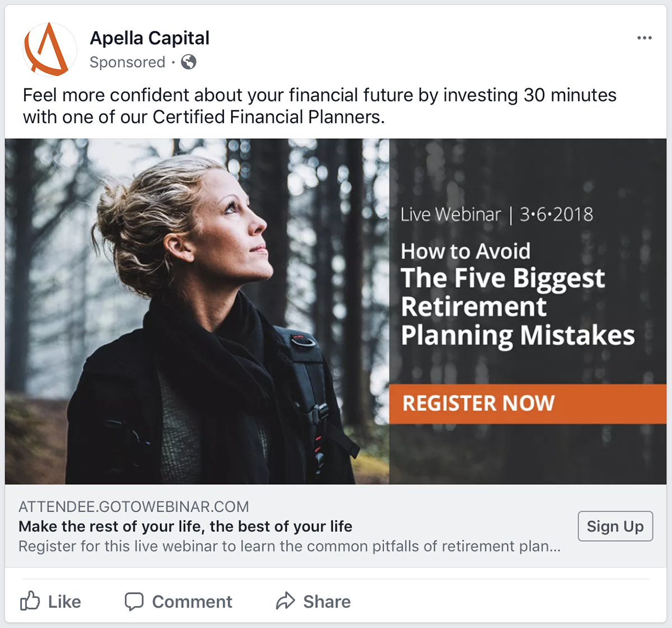Click the Live Webinar 3·6·2018 date text
Screen dimensions: 672x628
[497, 214]
